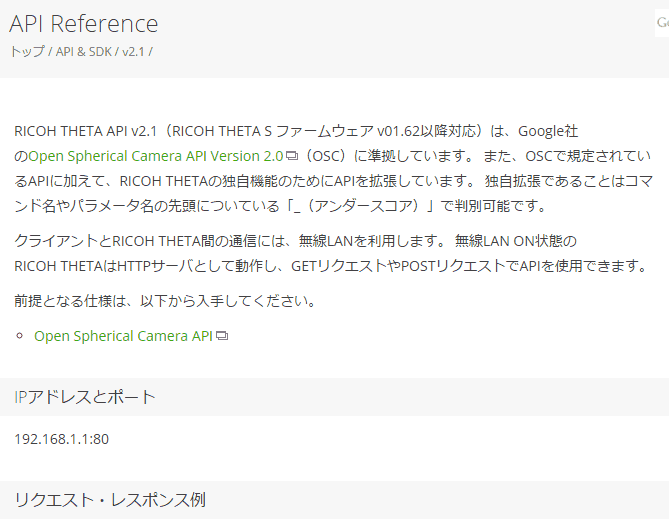Click the text RICOH THETA API v2.1

[x=86, y=131]
